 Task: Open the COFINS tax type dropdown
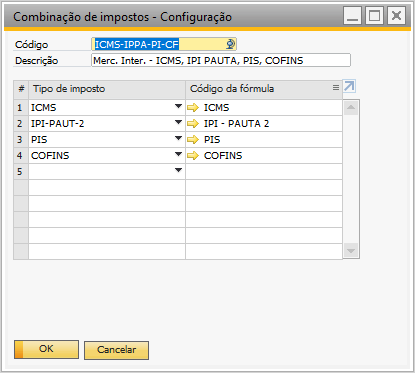[x=178, y=154]
